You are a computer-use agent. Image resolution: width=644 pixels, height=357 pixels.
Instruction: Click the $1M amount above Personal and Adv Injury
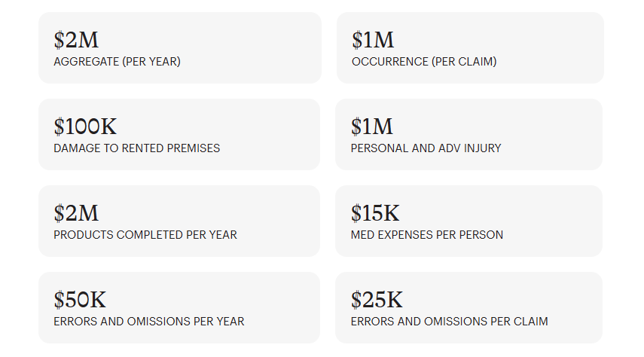point(372,127)
